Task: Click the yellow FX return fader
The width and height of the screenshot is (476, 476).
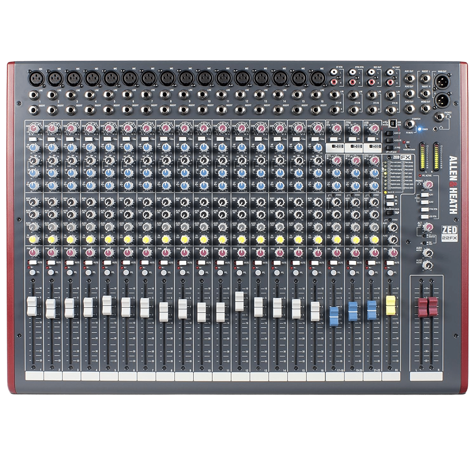Action: [391, 305]
